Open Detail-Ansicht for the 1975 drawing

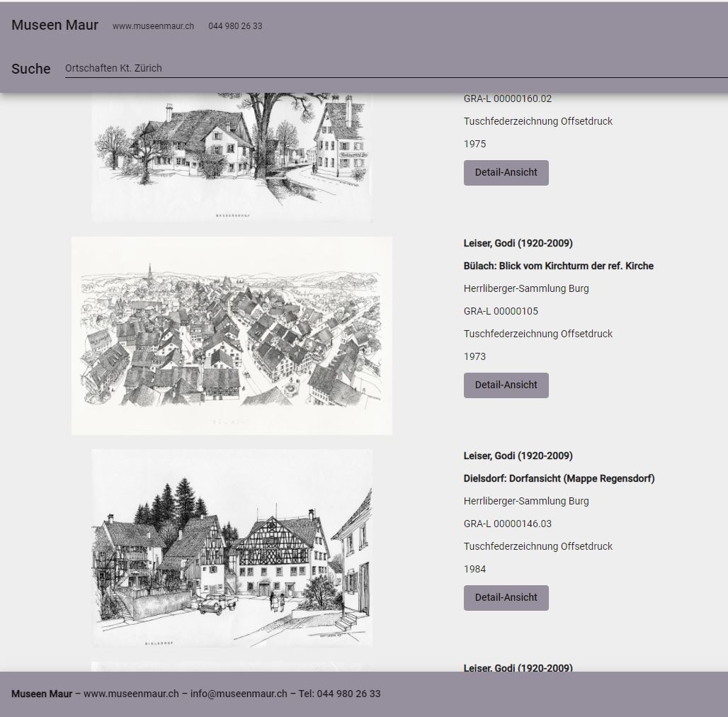(x=506, y=172)
